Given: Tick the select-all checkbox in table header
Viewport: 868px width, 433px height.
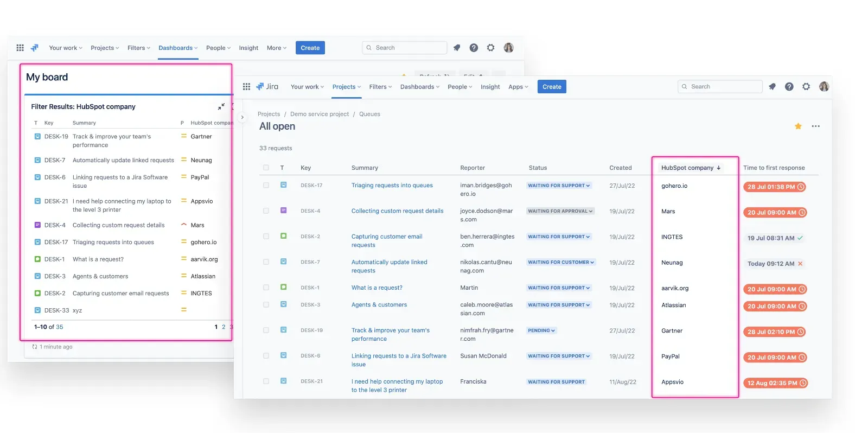Looking at the screenshot, I should (x=266, y=168).
